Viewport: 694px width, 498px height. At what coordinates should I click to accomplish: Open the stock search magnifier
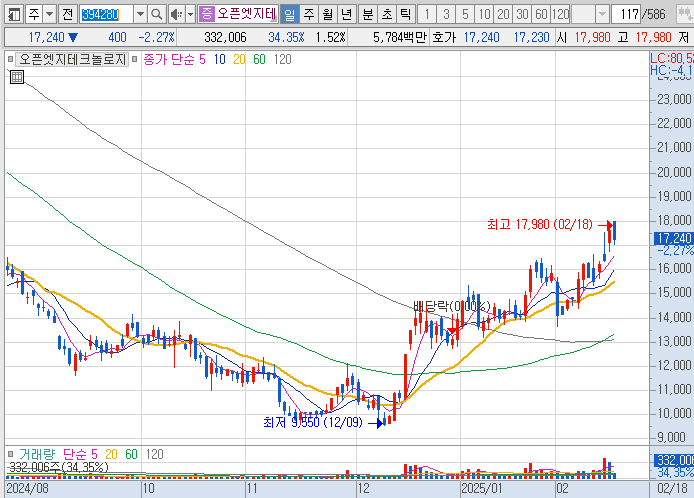[x=156, y=15]
